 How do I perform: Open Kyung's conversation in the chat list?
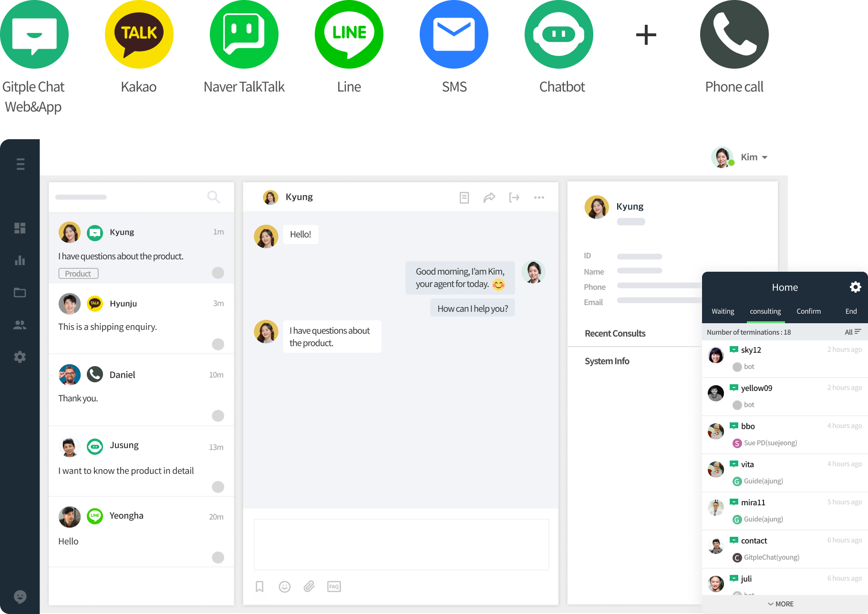(141, 248)
